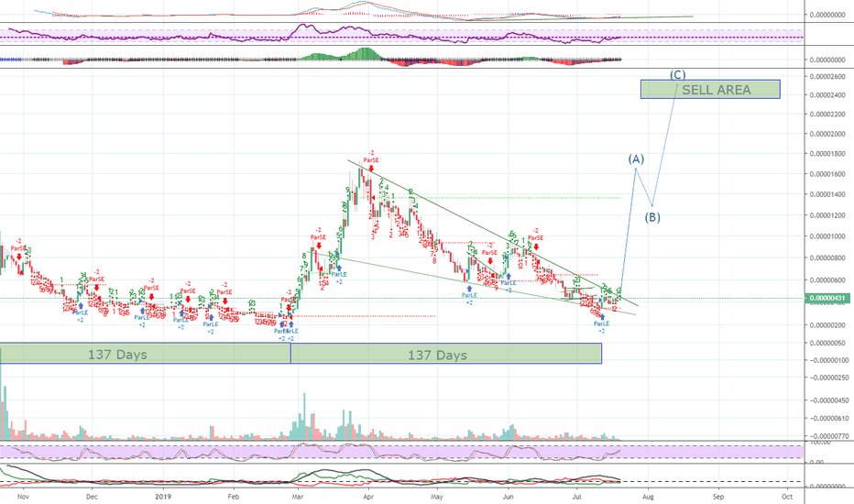The width and height of the screenshot is (854, 504).
Task: Click the 0.00002200 price axis label
Action: click(827, 115)
